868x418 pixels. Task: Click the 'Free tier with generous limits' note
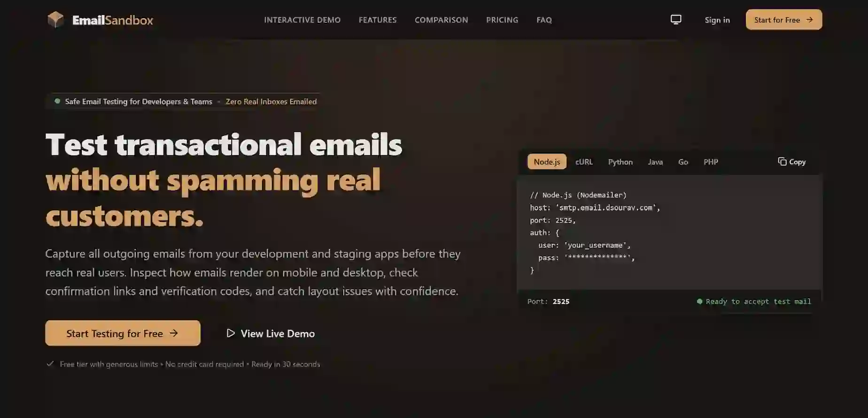[109, 364]
